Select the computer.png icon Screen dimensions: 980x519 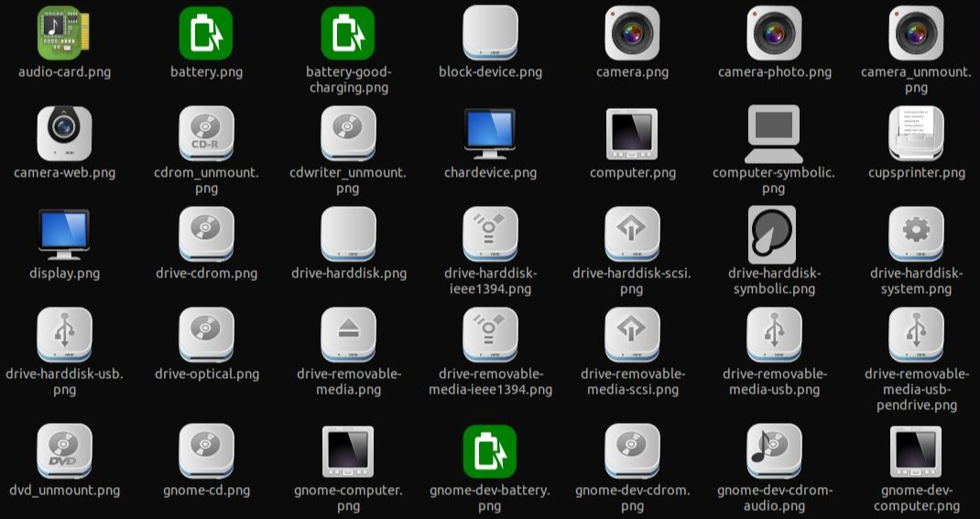tap(632, 134)
